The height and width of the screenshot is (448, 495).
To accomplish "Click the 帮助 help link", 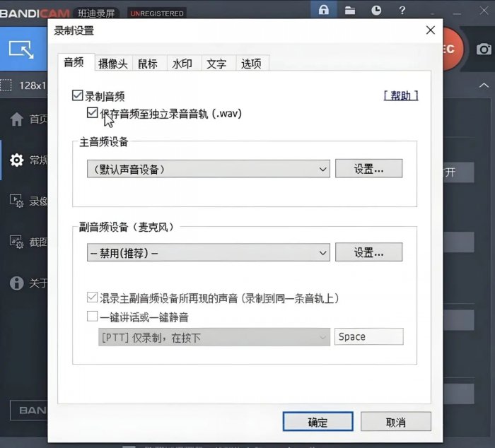I will coord(400,95).
